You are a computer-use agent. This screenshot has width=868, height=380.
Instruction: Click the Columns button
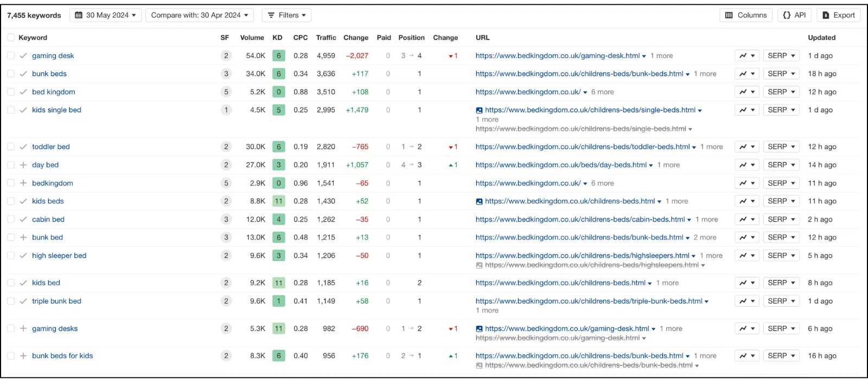[x=746, y=15]
